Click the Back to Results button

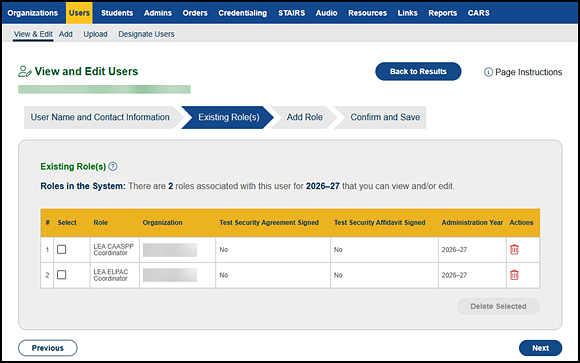[418, 71]
